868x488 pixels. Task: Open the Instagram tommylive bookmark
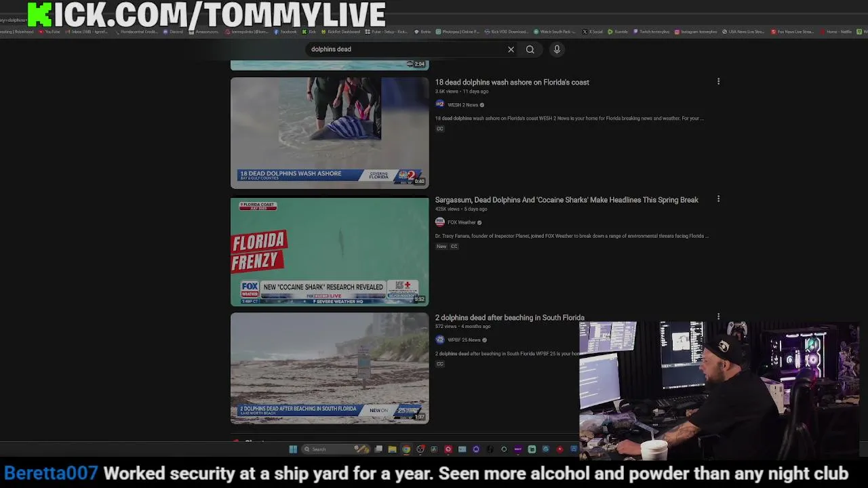[x=696, y=32]
